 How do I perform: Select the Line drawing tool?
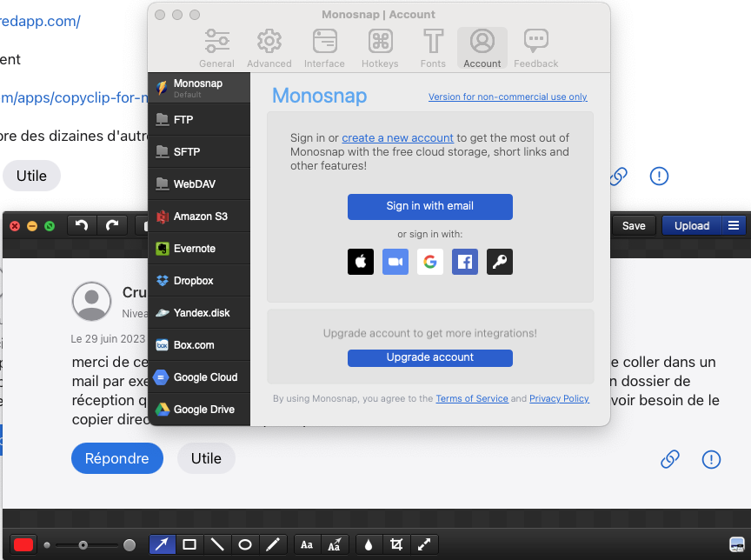pyautogui.click(x=217, y=544)
